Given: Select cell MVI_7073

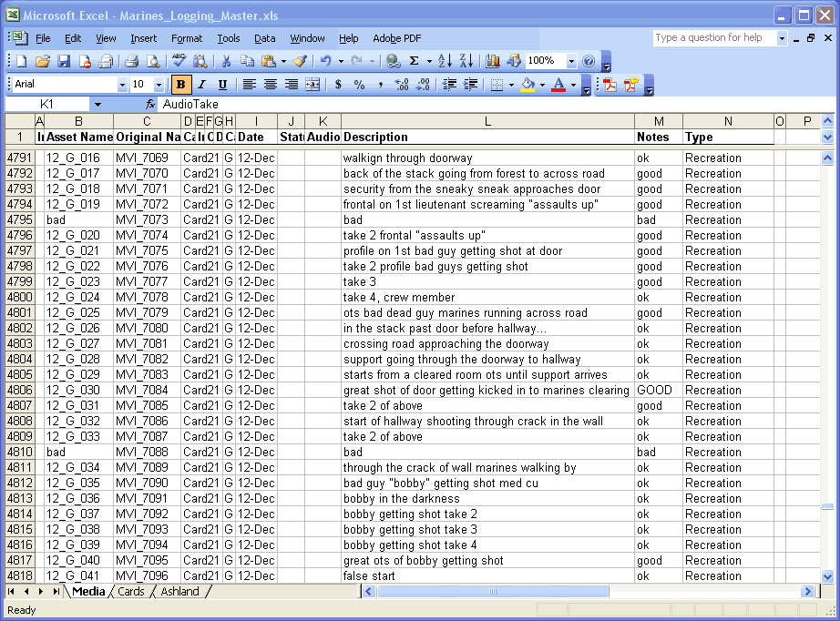Looking at the screenshot, I should tap(147, 220).
